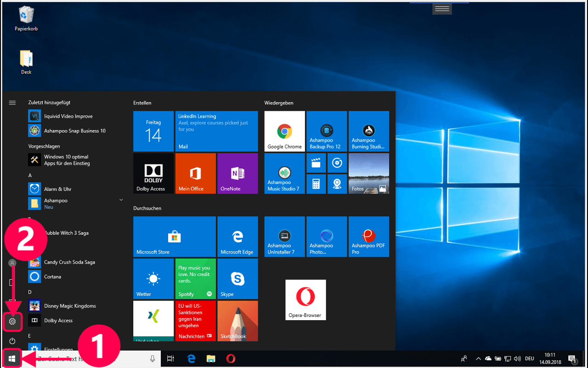Jump to letter D section header
Image resolution: width=588 pixels, height=368 pixels.
tap(30, 292)
